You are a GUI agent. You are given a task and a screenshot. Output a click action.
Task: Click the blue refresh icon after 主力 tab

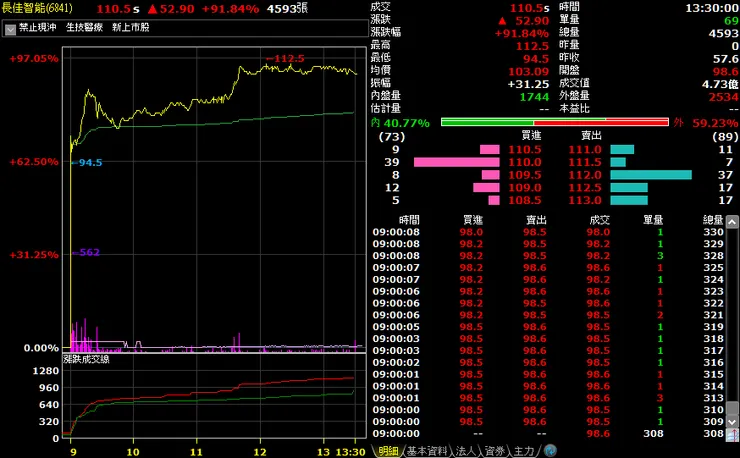(550, 450)
